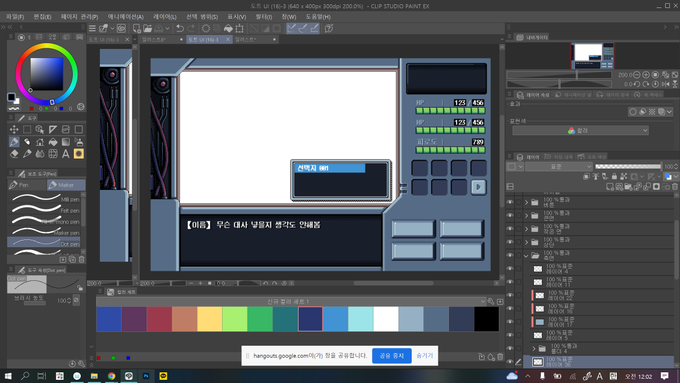The height and width of the screenshot is (383, 680).
Task: Open the 필터(I) menu
Action: click(x=264, y=16)
